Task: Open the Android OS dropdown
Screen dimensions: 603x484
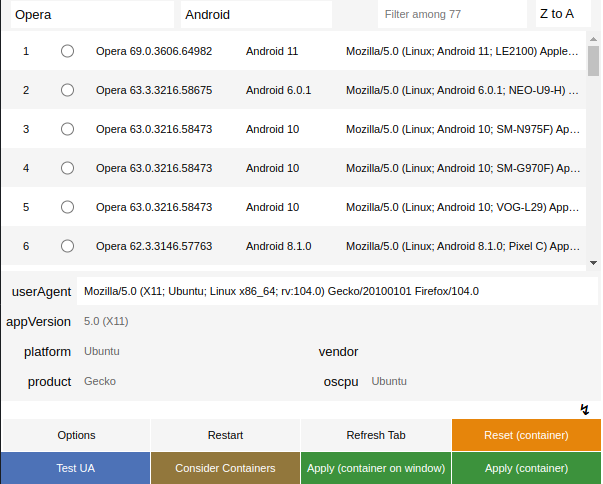Action: (256, 15)
